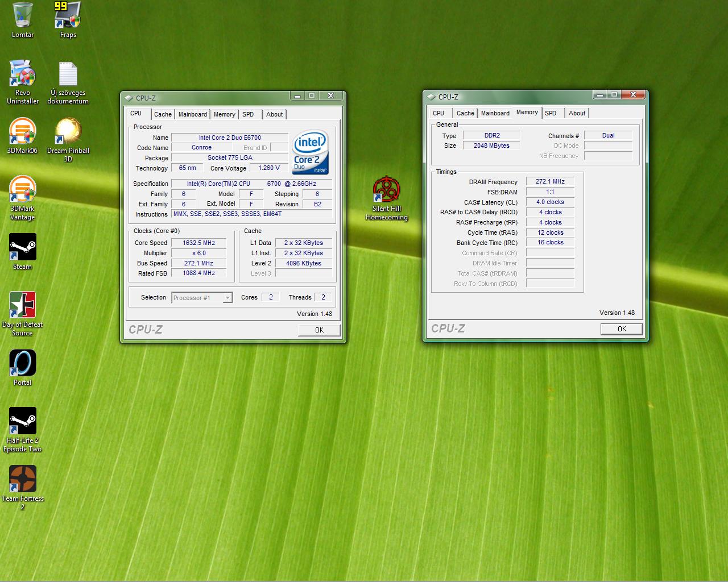Click the Specification field Intel(R) Core(TM)2 CPU
Image resolution: width=728 pixels, height=582 pixels.
click(252, 184)
